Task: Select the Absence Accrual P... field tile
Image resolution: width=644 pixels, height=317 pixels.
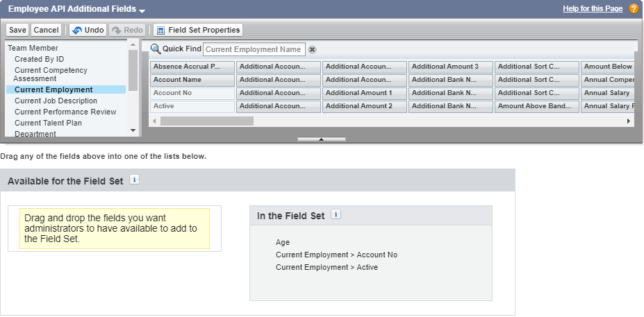Action: (192, 67)
